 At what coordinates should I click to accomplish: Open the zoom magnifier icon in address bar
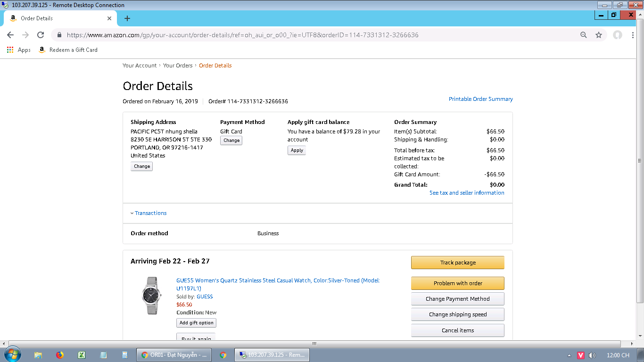pos(584,35)
